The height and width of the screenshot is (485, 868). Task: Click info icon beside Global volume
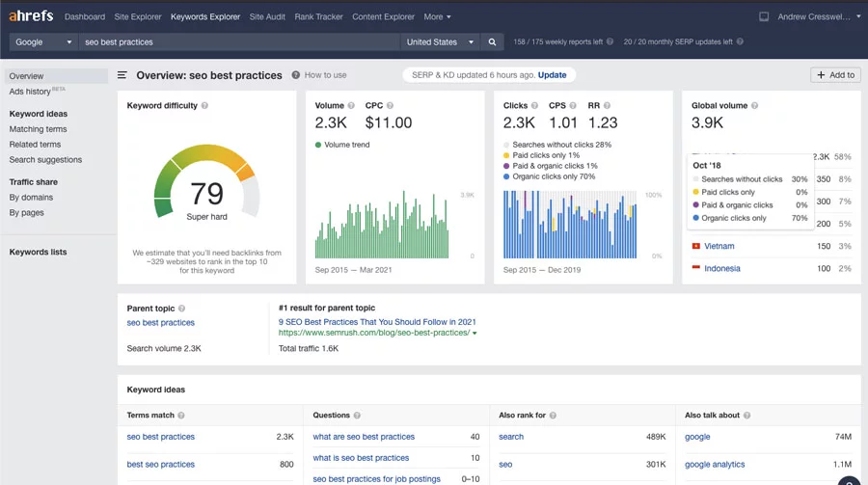754,105
